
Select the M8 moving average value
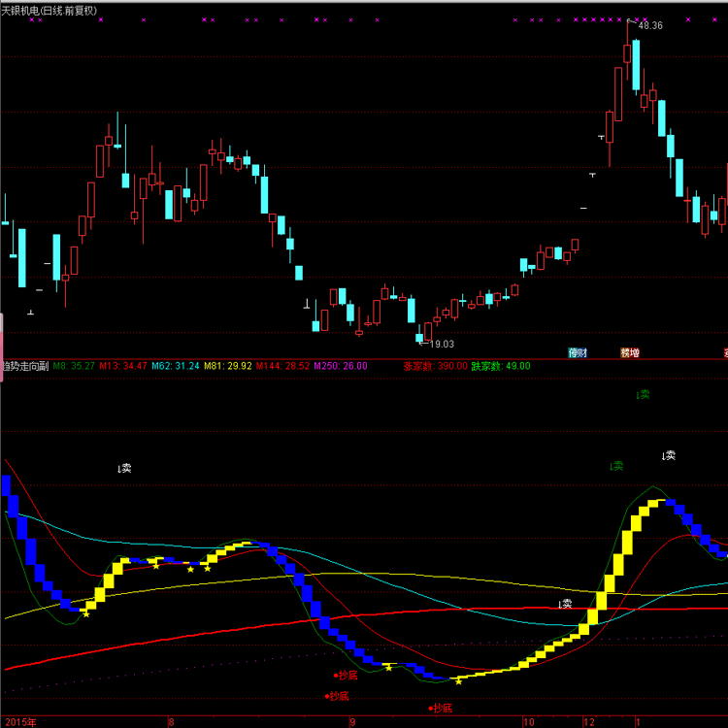(73, 366)
